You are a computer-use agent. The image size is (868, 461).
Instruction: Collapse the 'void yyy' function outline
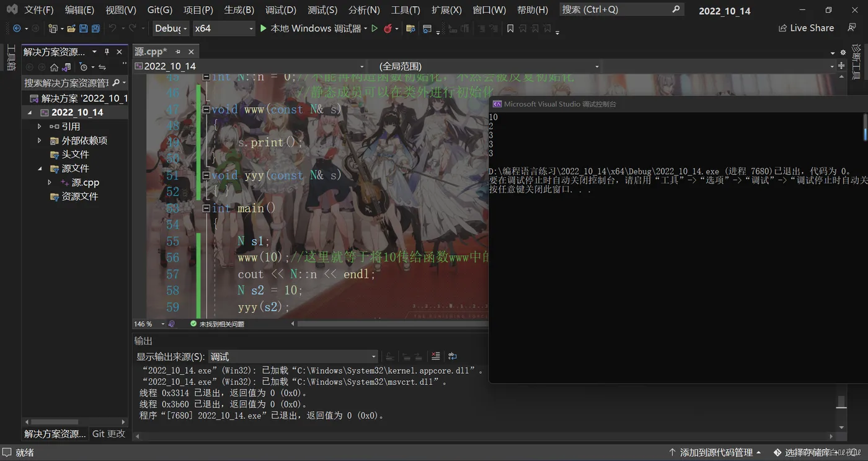tap(206, 175)
